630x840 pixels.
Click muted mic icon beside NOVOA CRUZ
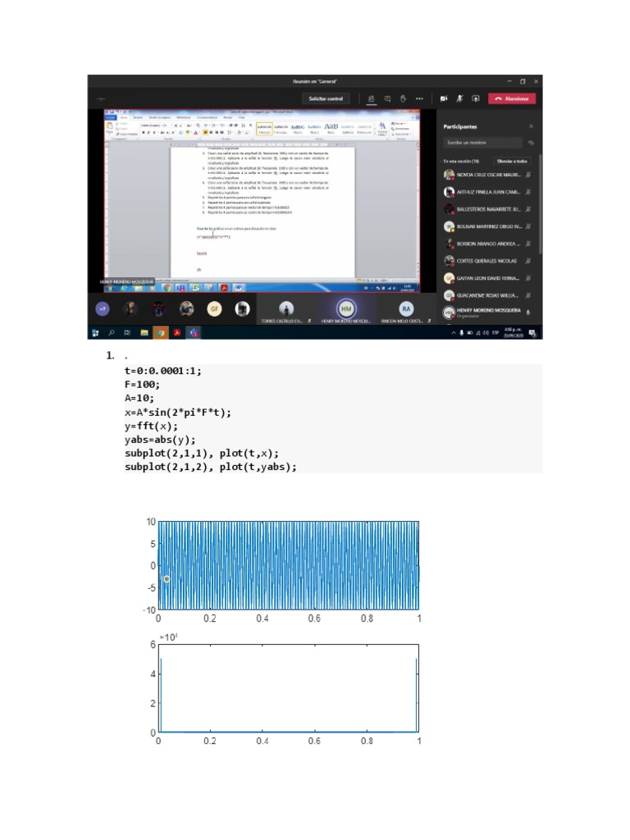528,175
